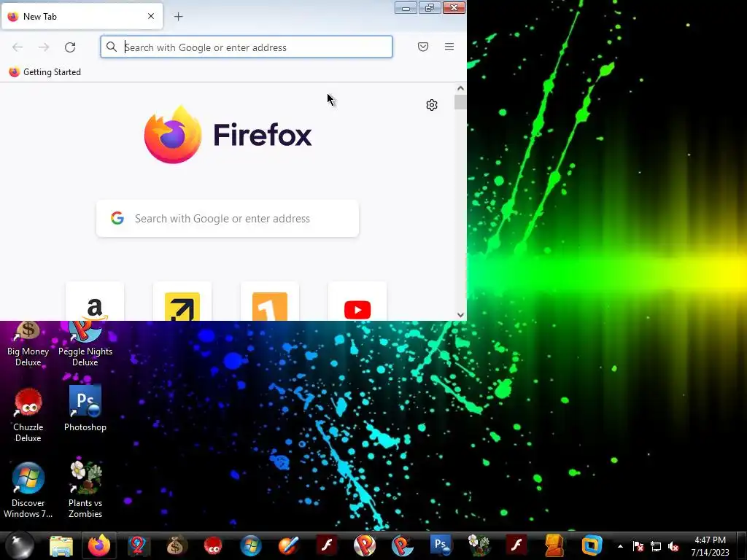Open Plants vs Zombies desktop shortcut
This screenshot has height=560, width=747.
(x=85, y=489)
